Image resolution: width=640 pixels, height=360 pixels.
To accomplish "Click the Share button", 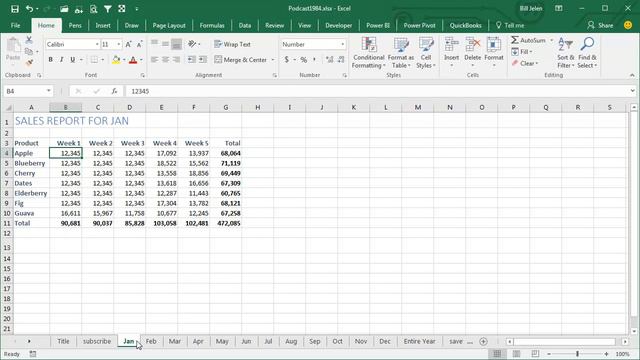I will pos(600,25).
